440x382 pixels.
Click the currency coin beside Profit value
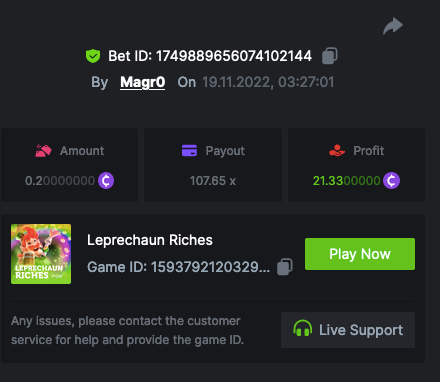coord(391,181)
